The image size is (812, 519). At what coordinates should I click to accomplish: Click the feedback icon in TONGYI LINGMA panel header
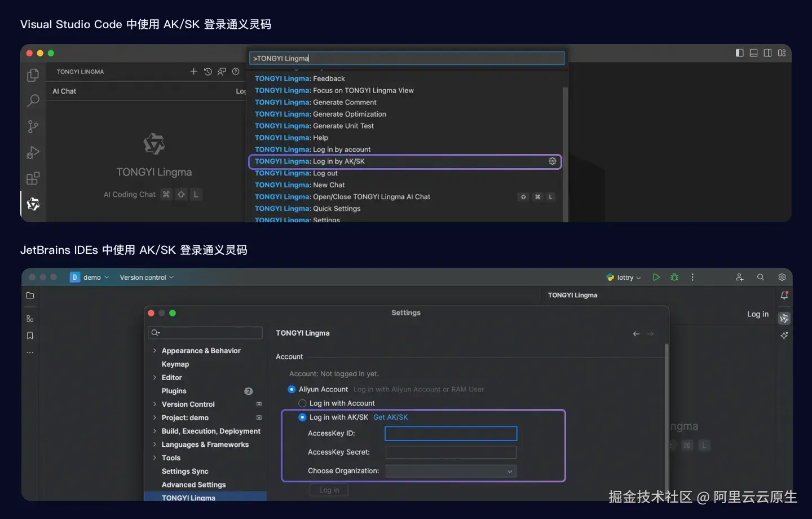(x=222, y=72)
